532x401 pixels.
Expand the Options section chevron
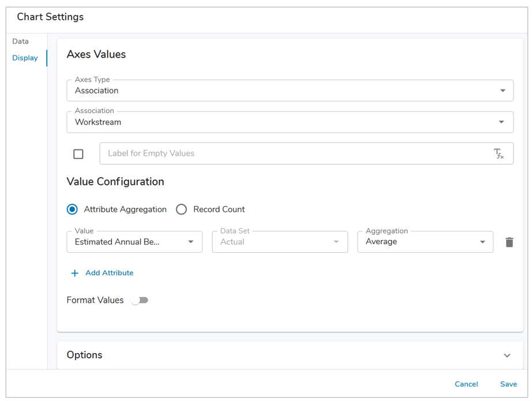tap(507, 355)
